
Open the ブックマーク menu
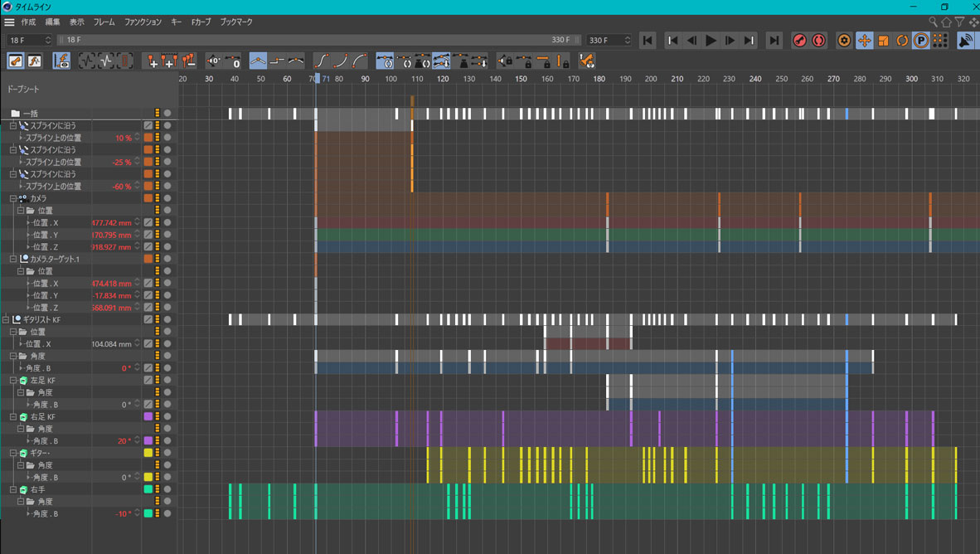click(236, 22)
